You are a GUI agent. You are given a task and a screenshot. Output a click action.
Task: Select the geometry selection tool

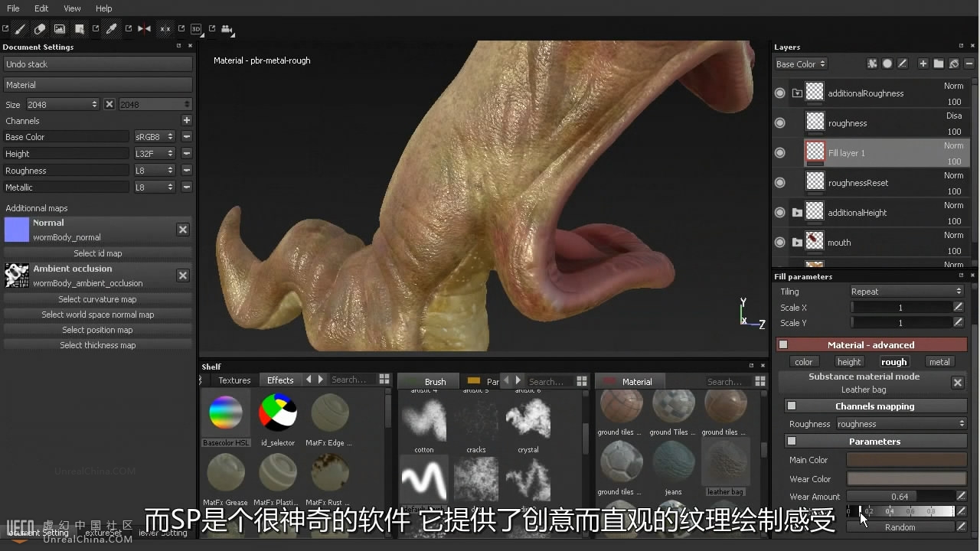click(80, 29)
